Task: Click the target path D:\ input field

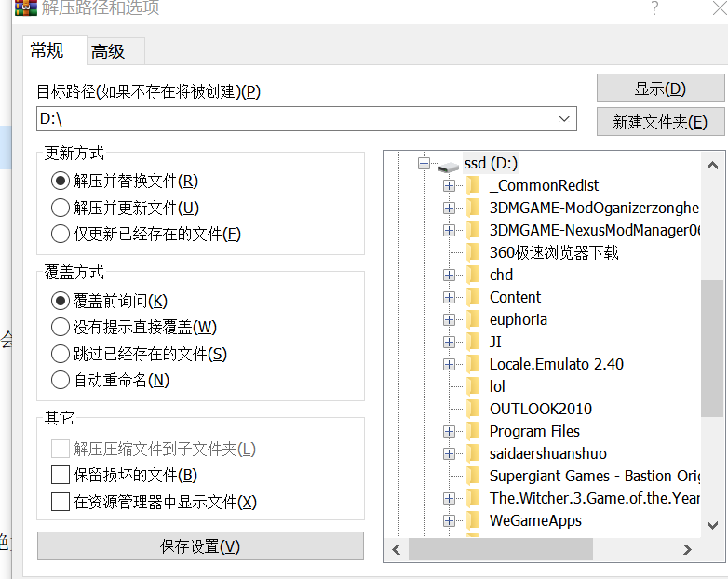Action: 306,119
